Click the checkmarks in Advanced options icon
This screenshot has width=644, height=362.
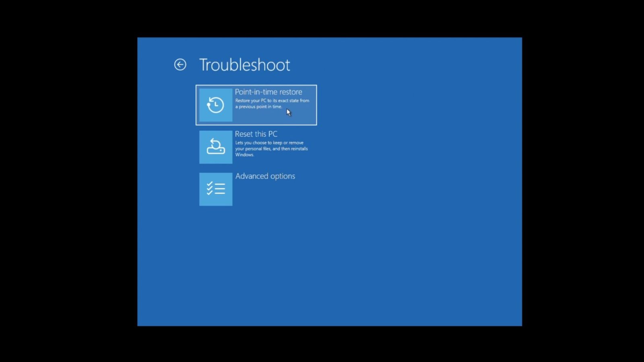click(x=209, y=188)
